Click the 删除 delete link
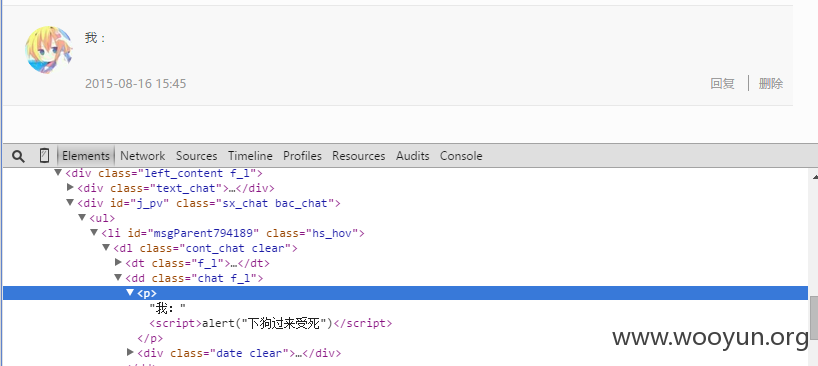The width and height of the screenshot is (818, 366). pyautogui.click(x=771, y=83)
